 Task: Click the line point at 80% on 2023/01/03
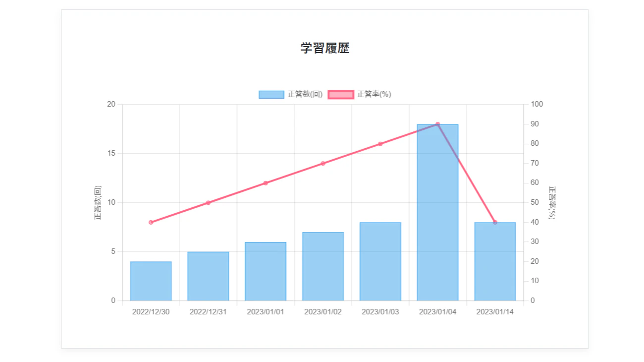380,144
